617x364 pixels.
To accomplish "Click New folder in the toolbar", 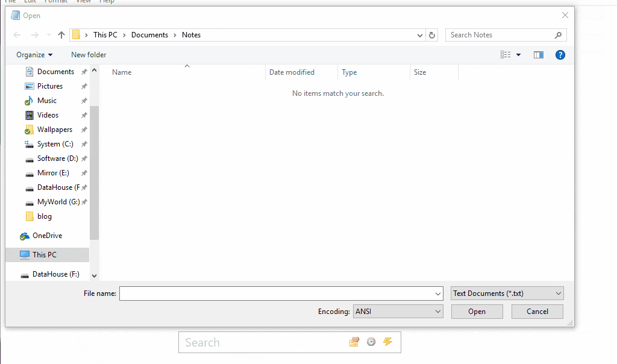I will pos(89,55).
